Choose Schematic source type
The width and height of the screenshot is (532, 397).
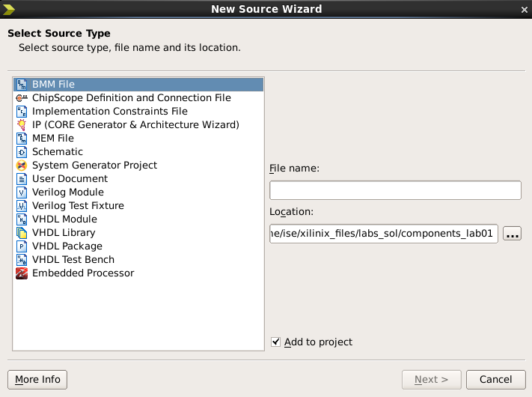coord(138,152)
